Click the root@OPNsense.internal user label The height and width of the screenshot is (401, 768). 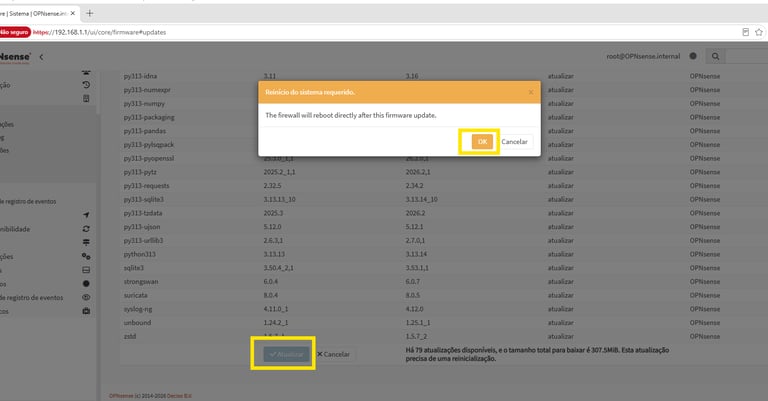coord(643,56)
